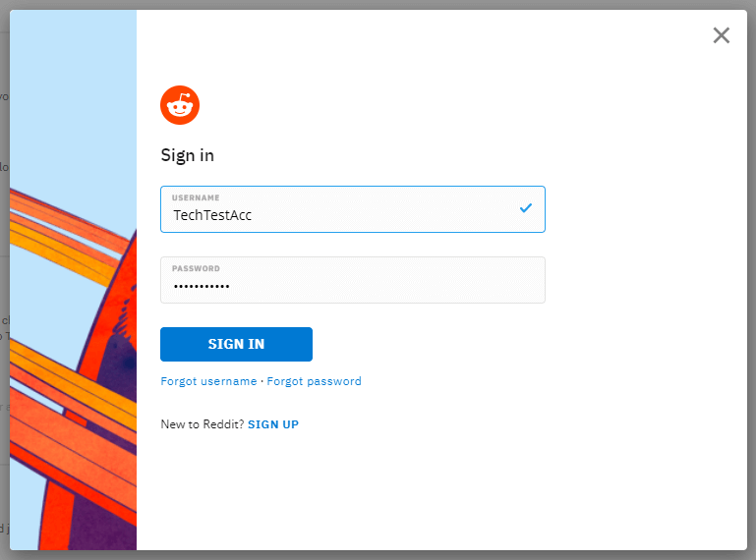Click the Reddit Snoo logo icon
The image size is (756, 560).
tap(180, 105)
